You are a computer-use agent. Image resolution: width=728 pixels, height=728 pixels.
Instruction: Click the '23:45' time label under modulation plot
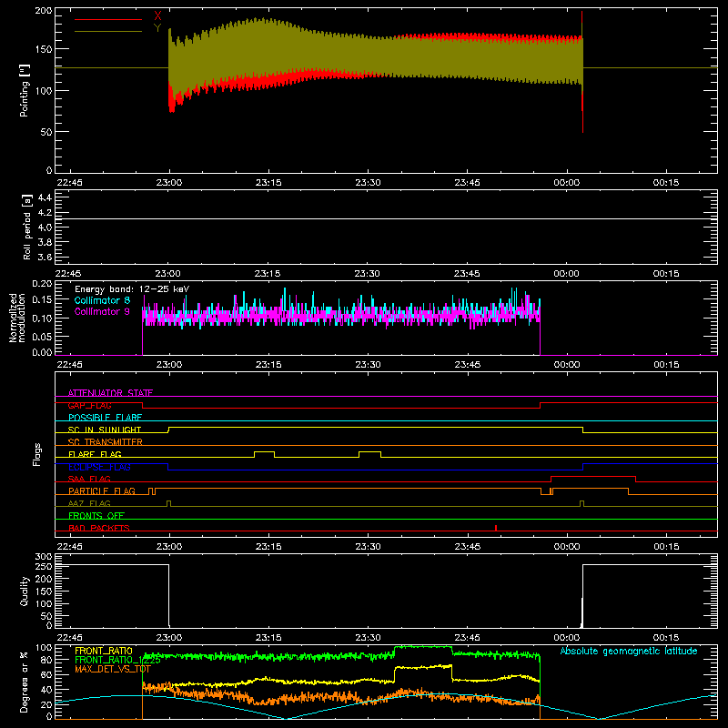[x=467, y=365]
